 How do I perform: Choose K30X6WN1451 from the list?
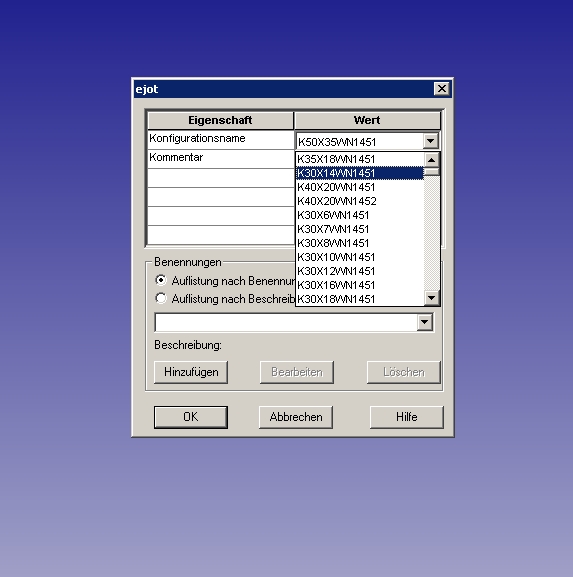(x=360, y=215)
